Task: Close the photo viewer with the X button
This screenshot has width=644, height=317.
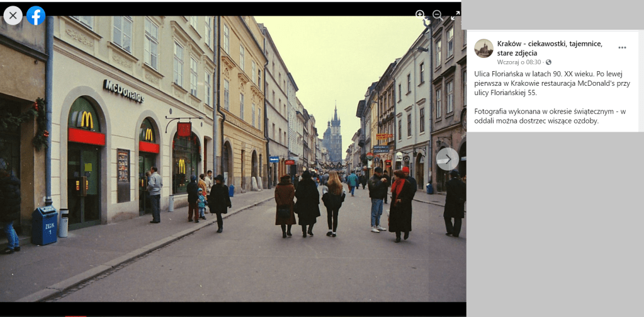Action: click(x=13, y=15)
